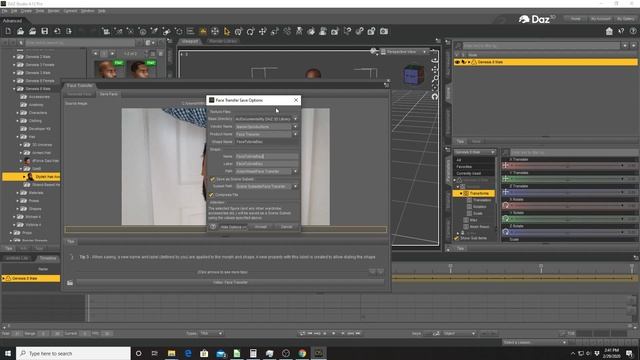Switch to the Render Library tab
The width and height of the screenshot is (640, 360).
[x=222, y=41]
